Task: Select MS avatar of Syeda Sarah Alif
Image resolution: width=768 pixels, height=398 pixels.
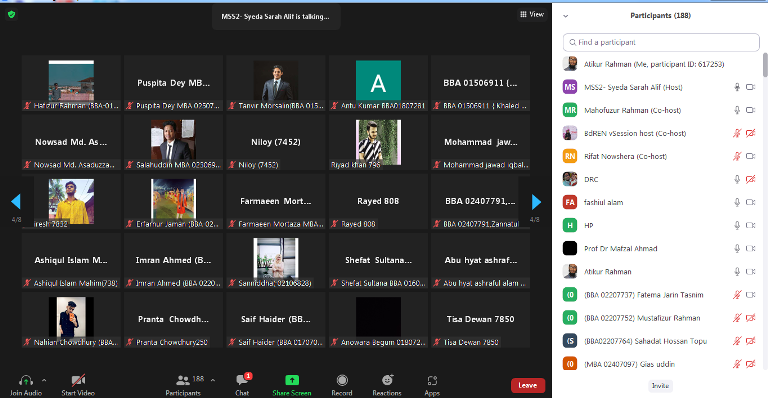Action: (570, 87)
